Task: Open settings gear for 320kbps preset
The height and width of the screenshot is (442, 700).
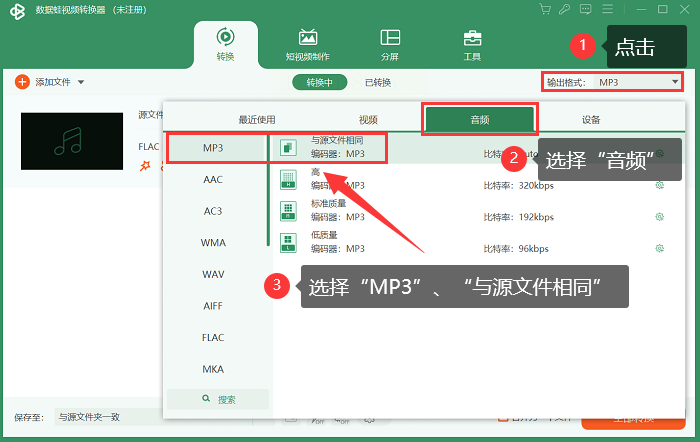Action: tap(659, 185)
